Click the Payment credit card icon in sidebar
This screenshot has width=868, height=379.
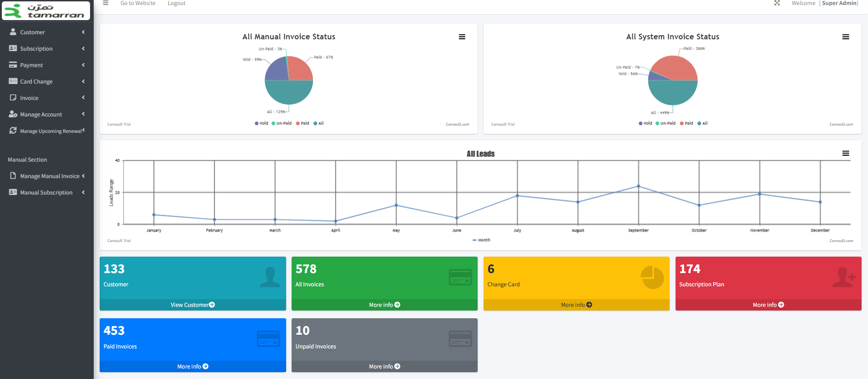click(x=13, y=65)
